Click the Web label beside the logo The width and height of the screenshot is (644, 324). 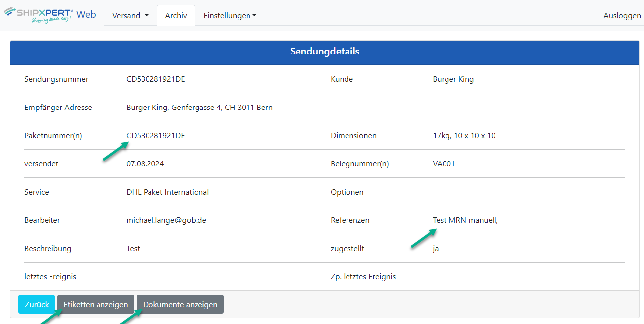click(x=86, y=14)
